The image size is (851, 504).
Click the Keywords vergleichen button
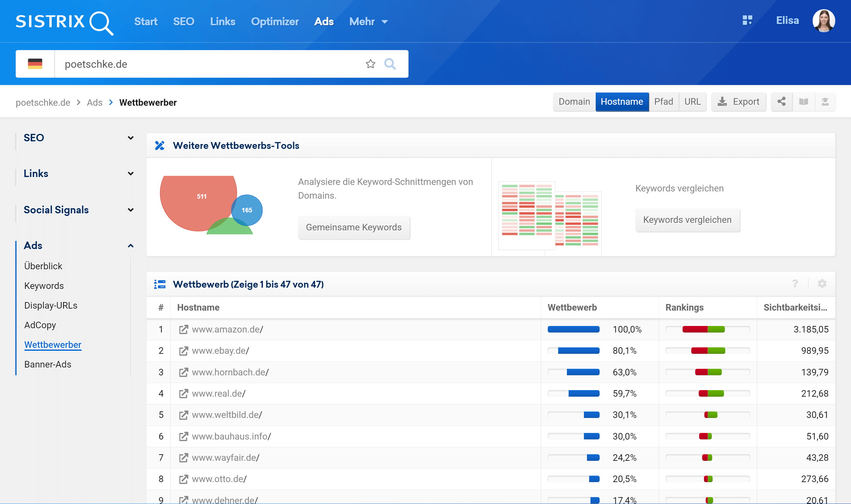pyautogui.click(x=687, y=220)
